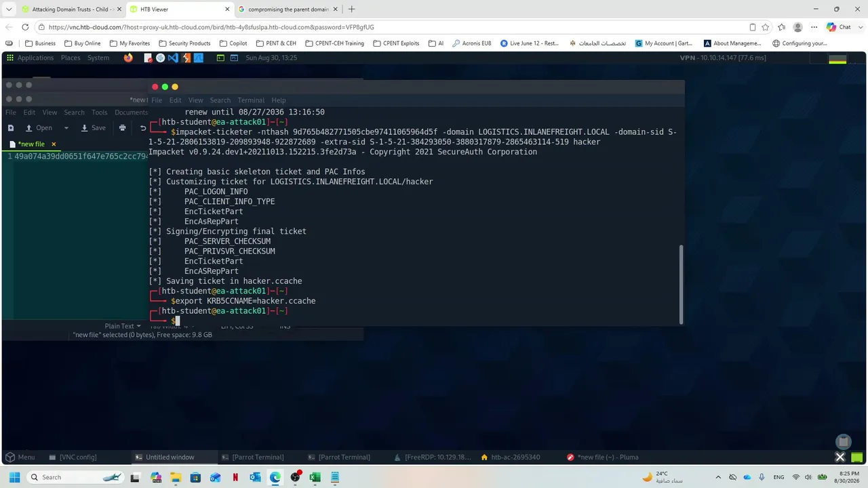Viewport: 868px width, 488px height.
Task: Open the green terminal launcher in panel
Action: tap(220, 58)
